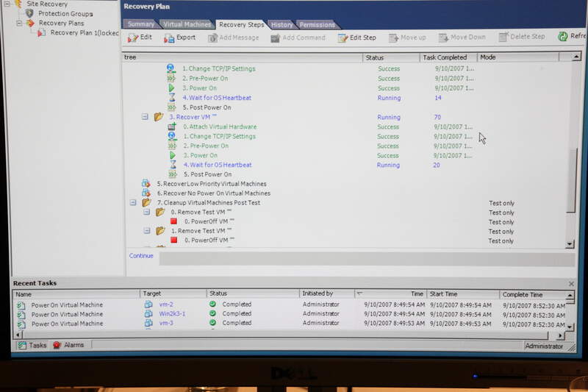588x392 pixels.
Task: Click the Tasks icon in status bar
Action: 22,346
